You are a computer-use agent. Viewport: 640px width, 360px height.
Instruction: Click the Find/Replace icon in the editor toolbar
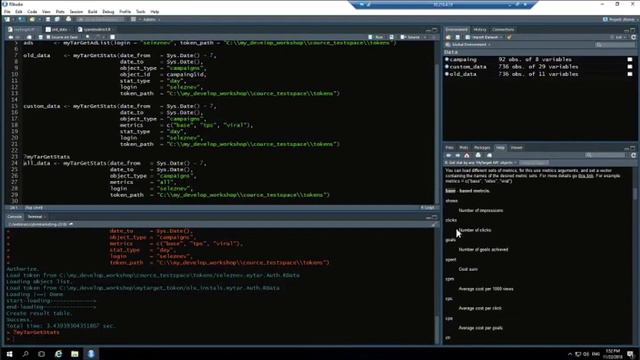click(x=88, y=37)
